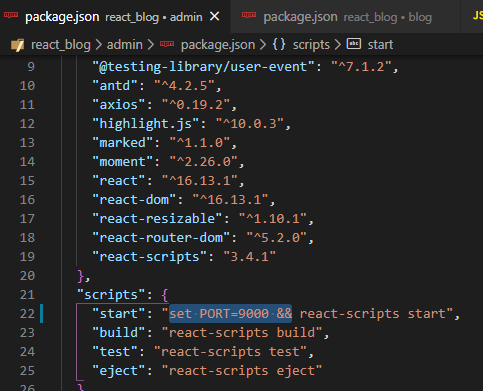This screenshot has height=391, width=483.
Task: Click version value "^2.26.0"
Action: coord(203,162)
